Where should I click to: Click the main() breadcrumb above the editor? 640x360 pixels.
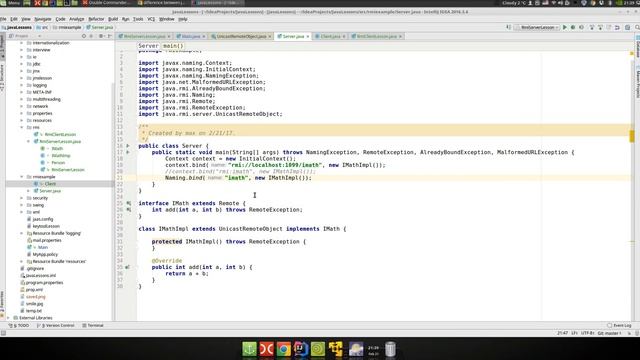coord(173,46)
